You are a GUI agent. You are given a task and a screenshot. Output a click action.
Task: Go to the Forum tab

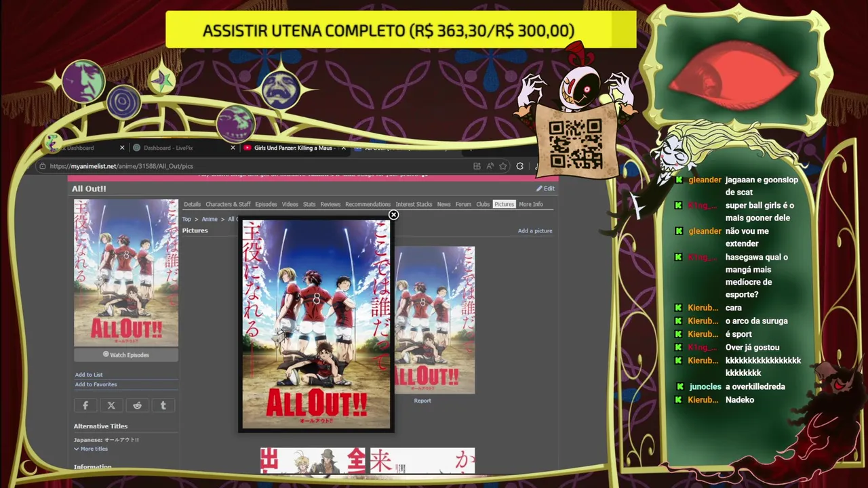click(463, 204)
